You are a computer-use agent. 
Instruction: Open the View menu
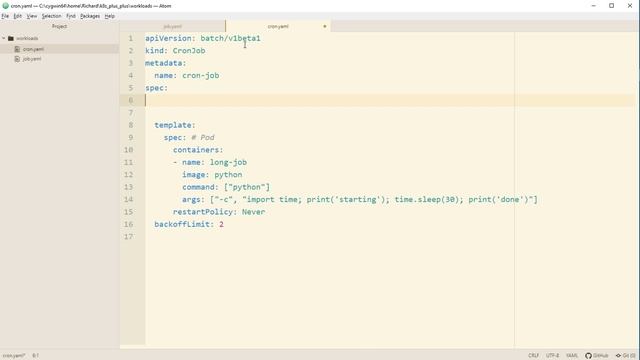point(31,16)
